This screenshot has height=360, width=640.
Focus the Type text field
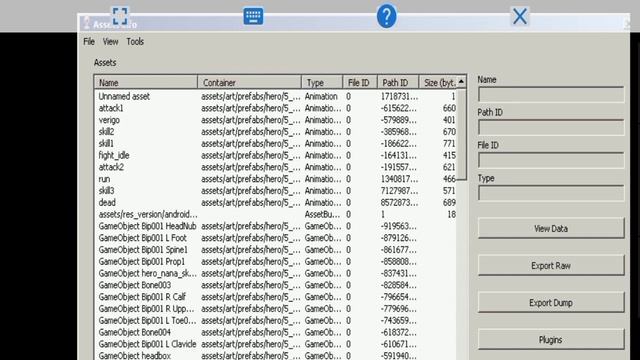coord(551,193)
